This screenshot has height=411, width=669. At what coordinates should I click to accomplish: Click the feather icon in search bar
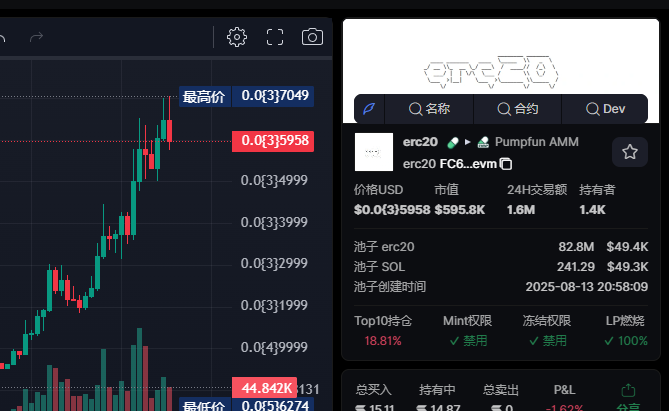click(x=369, y=109)
